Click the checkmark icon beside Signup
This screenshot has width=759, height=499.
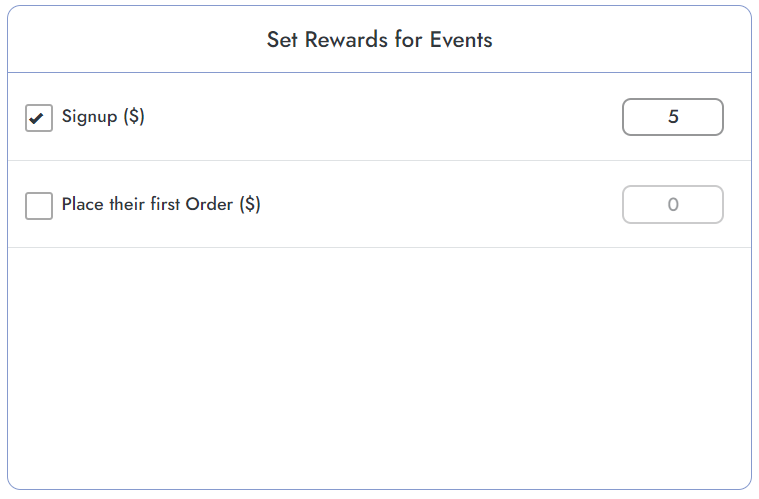pos(39,118)
